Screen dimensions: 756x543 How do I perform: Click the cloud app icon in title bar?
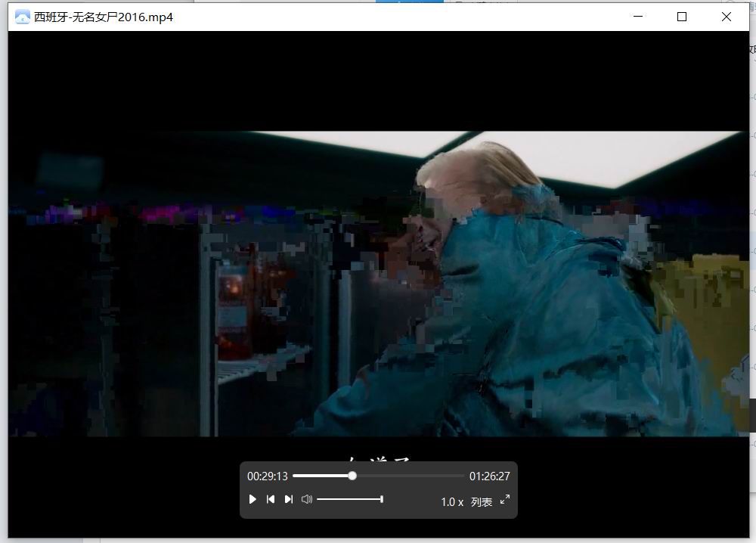pyautogui.click(x=22, y=17)
